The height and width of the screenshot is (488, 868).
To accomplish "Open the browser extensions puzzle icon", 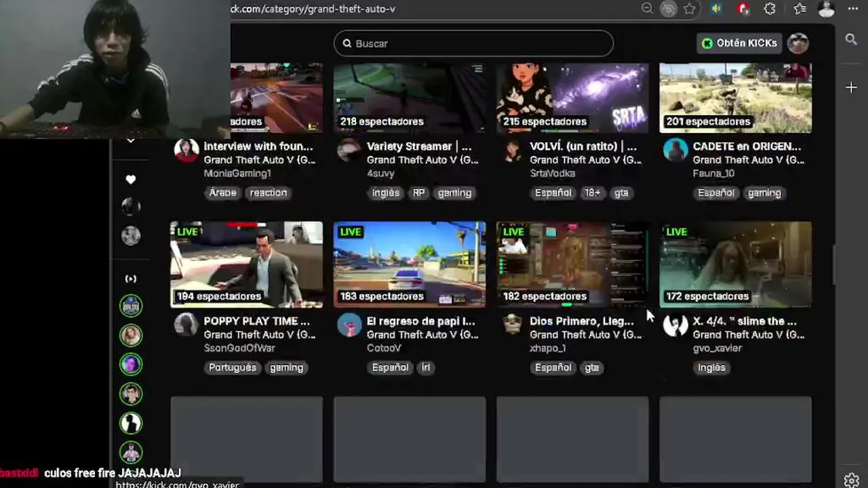I will click(x=770, y=9).
